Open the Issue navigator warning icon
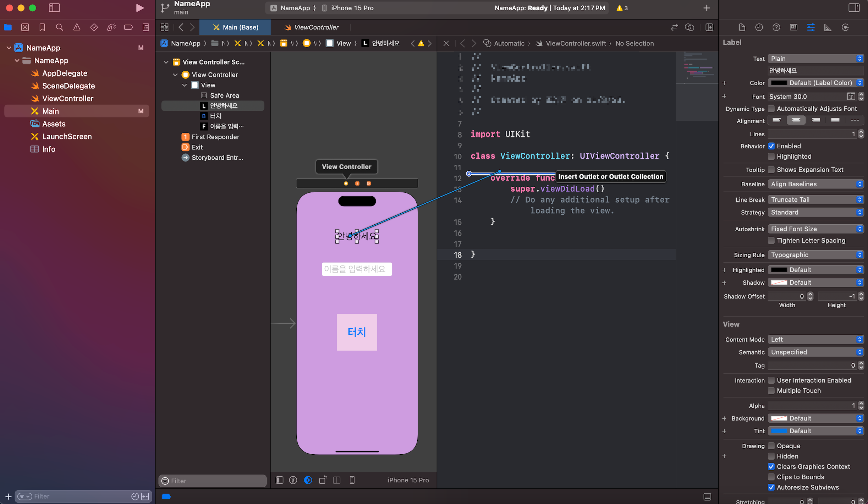The image size is (868, 504). pos(77,27)
